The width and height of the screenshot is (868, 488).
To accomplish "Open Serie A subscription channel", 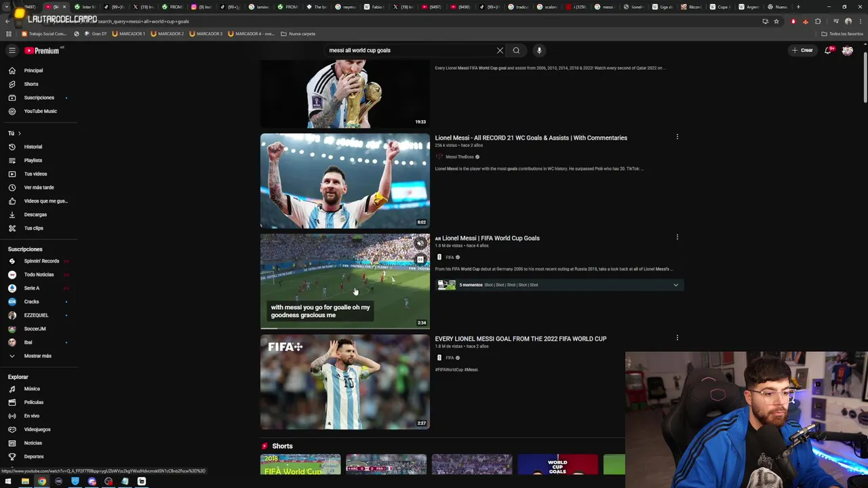I will coord(32,288).
